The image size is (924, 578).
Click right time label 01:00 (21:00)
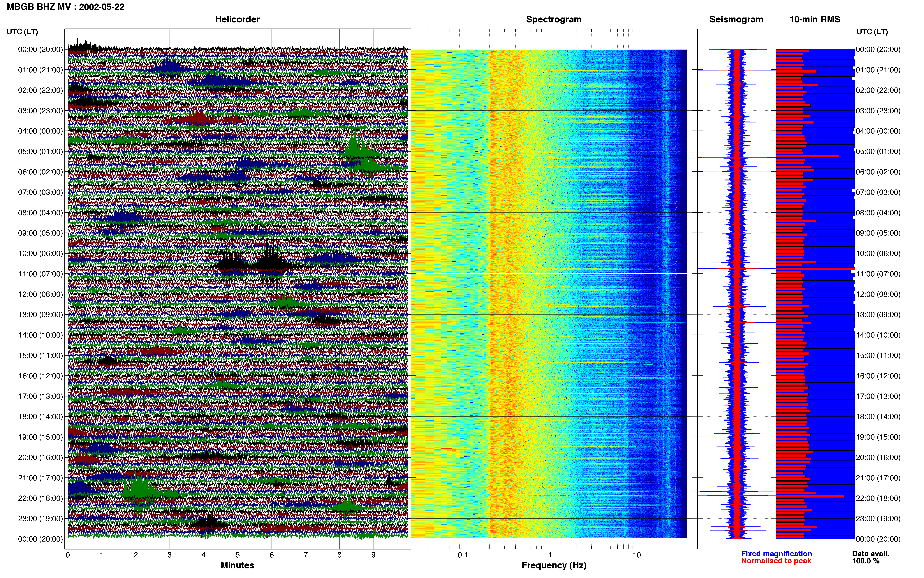[878, 70]
